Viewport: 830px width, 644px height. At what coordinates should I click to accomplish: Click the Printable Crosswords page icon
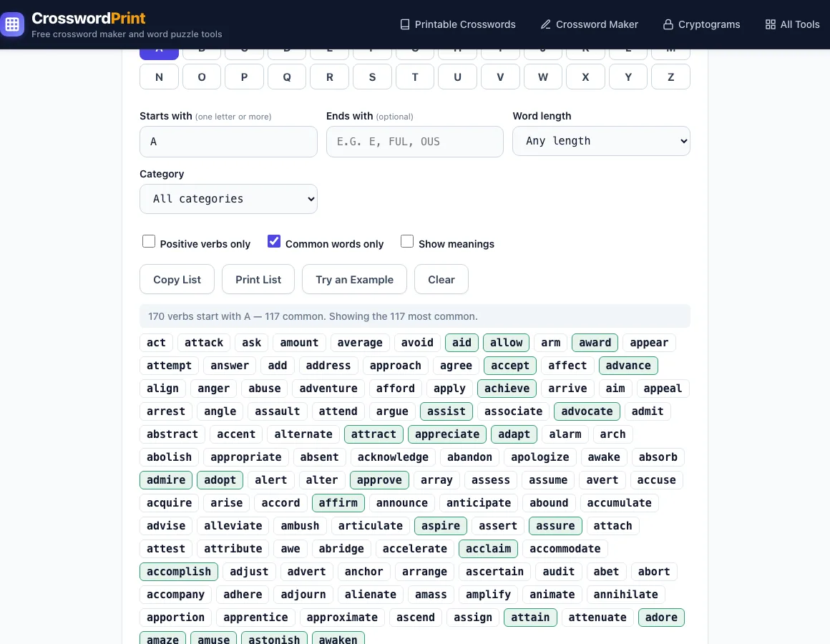[405, 24]
